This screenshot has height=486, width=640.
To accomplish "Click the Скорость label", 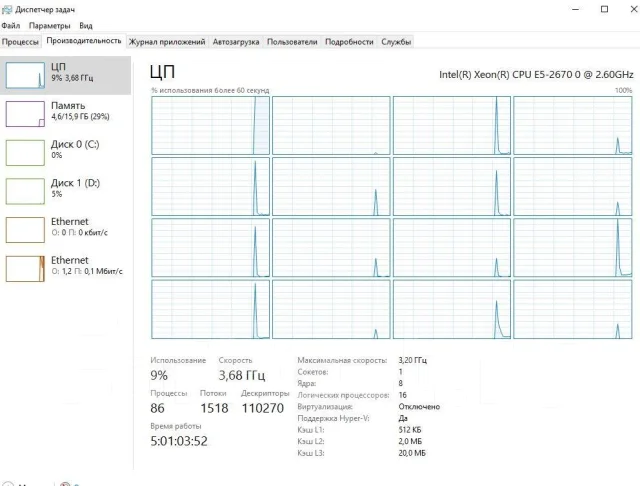I will (235, 360).
